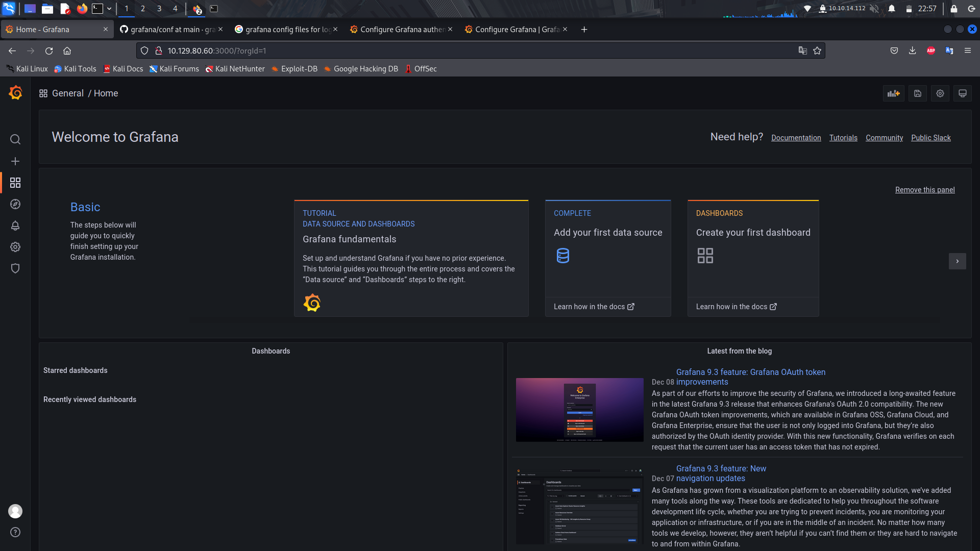Open the Grafana search icon in sidebar

tap(15, 139)
